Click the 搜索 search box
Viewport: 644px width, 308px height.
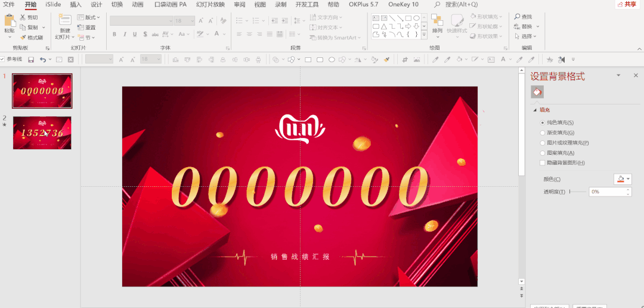(456, 5)
